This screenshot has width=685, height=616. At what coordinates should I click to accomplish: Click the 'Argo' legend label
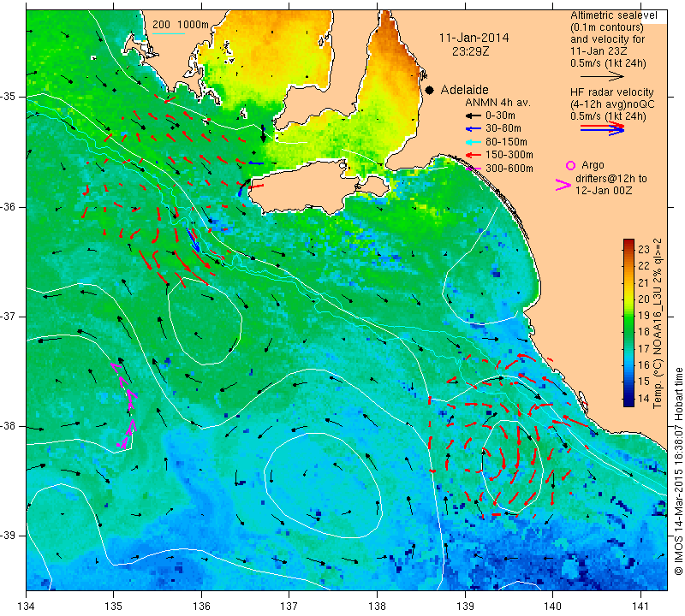coord(593,165)
